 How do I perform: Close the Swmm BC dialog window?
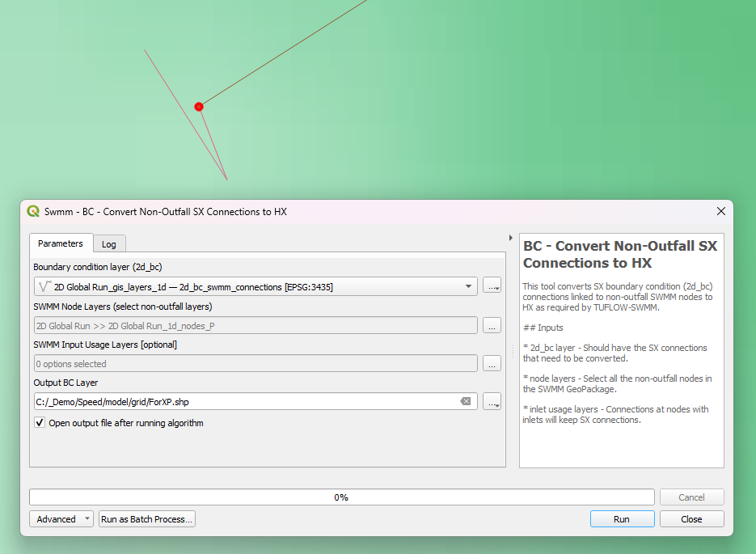720,211
